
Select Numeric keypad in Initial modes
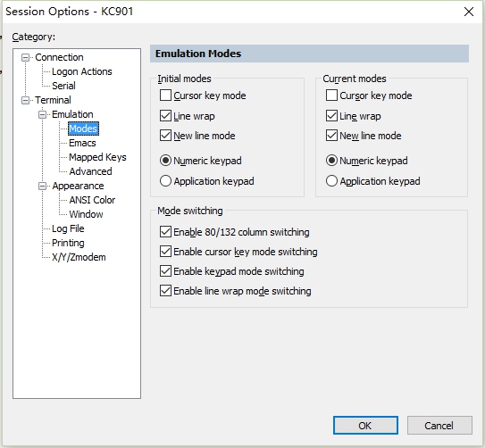tap(165, 161)
